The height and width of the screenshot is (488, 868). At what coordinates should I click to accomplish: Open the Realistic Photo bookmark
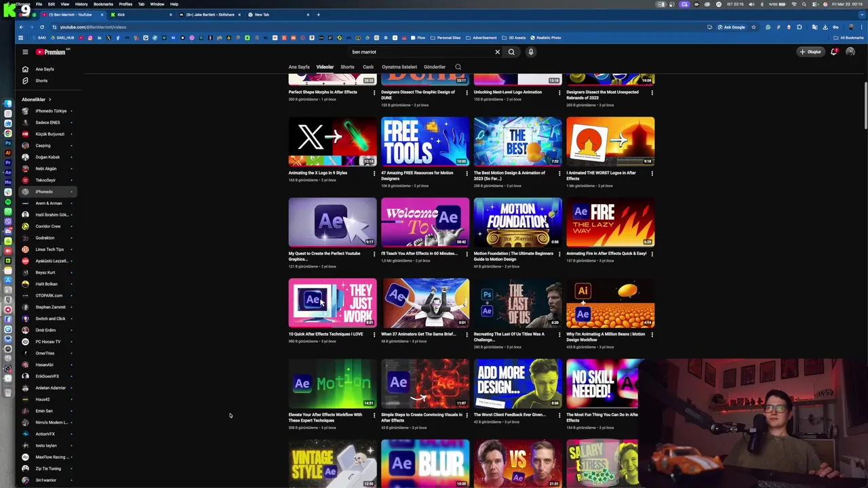[547, 38]
